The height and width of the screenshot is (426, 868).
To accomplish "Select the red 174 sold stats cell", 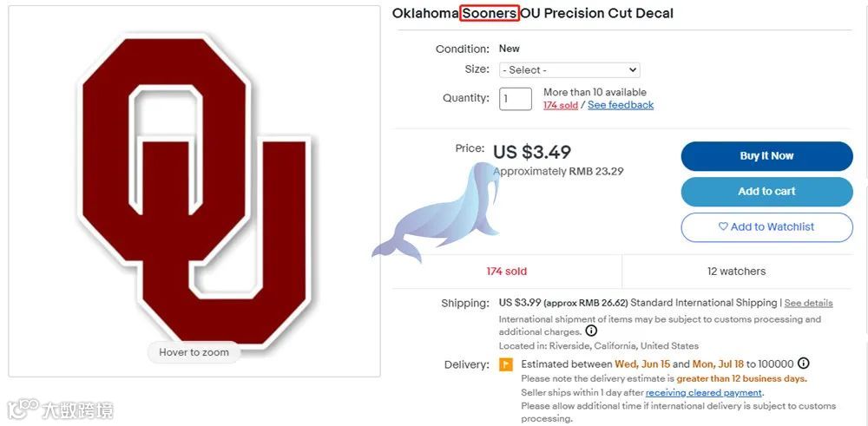I will tap(506, 272).
